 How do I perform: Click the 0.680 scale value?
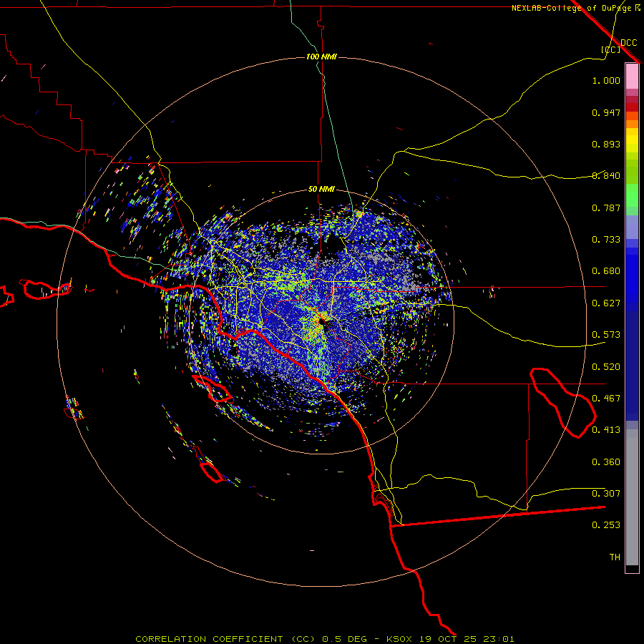(x=606, y=271)
